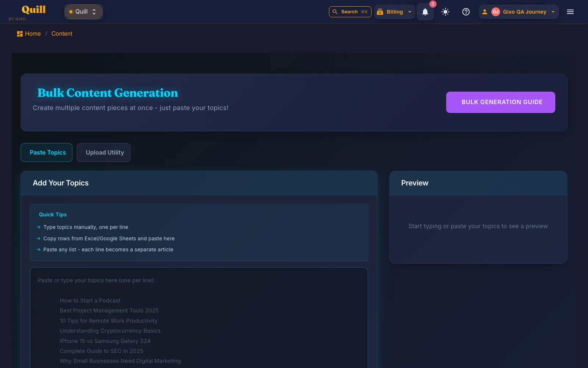Go to Home breadcrumb

[x=33, y=34]
